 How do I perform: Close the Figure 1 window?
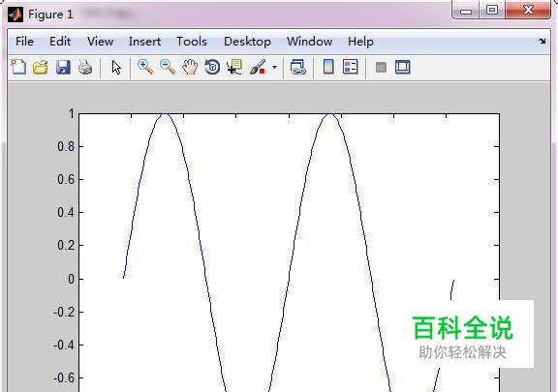tap(528, 10)
